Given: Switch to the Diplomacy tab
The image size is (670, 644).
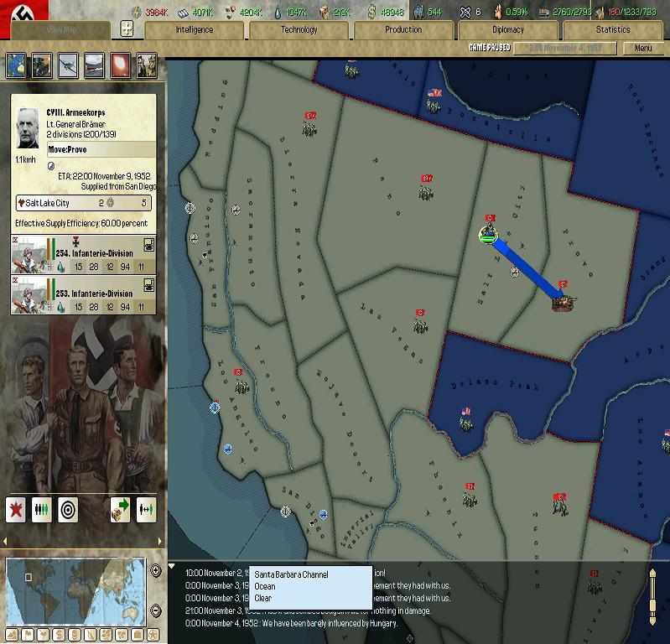Looking at the screenshot, I should click(507, 30).
